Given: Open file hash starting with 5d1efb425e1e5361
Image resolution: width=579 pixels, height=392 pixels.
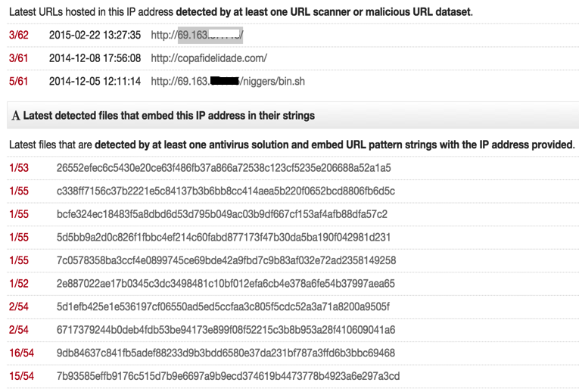Looking at the screenshot, I should 223,306.
